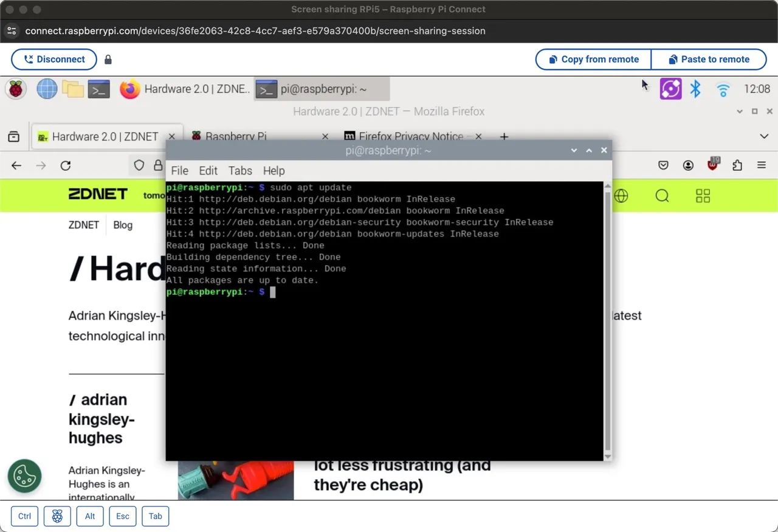Focus the Firefox taskbar window button

pos(185,89)
